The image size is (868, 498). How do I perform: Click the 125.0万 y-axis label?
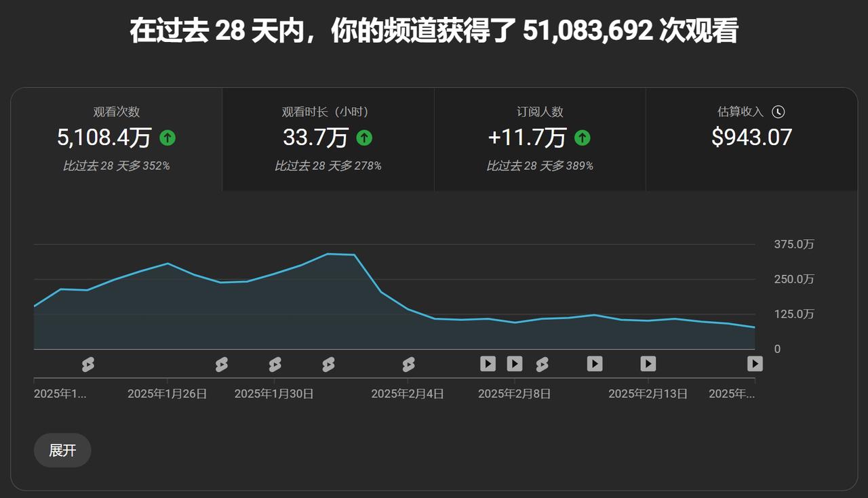794,314
